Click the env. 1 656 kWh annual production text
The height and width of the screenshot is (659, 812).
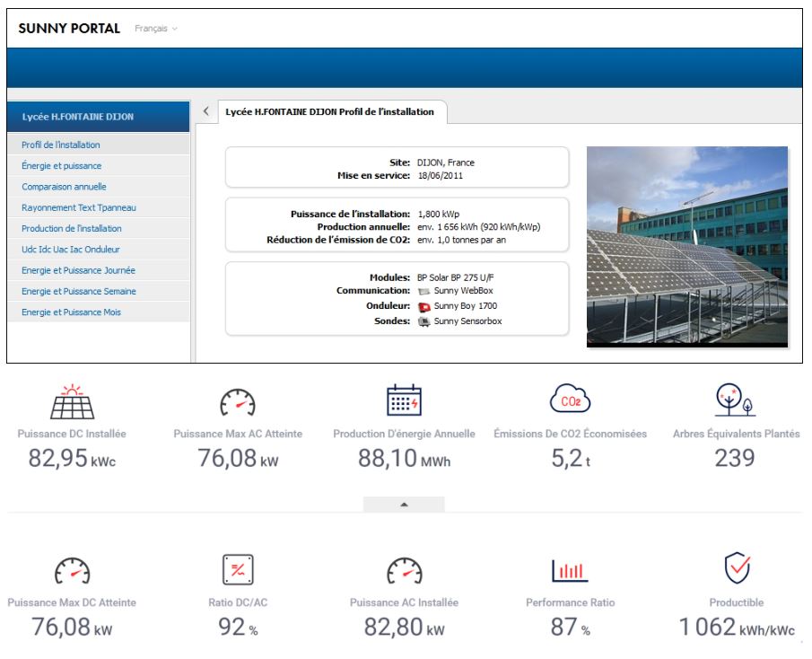[478, 227]
